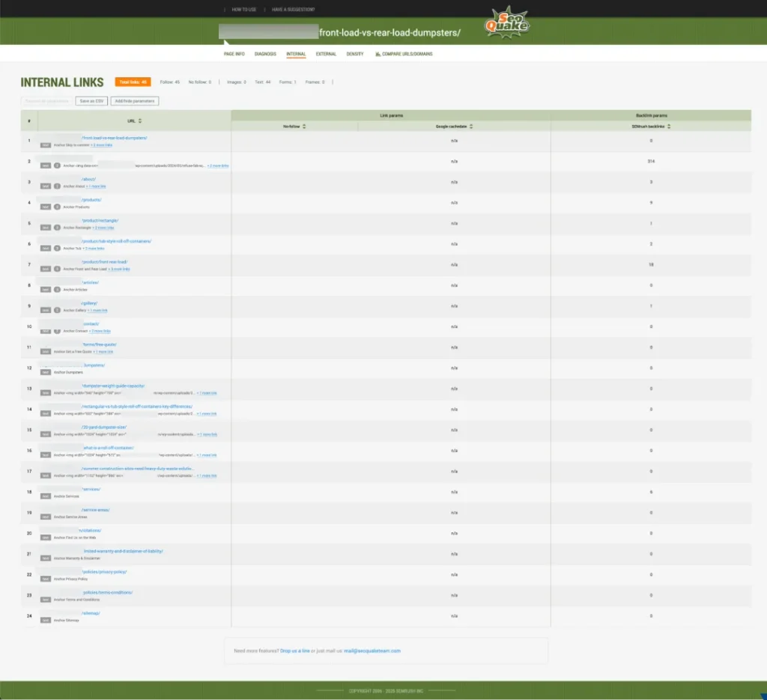Expand more links for the Skip to content anchor

tap(102, 145)
